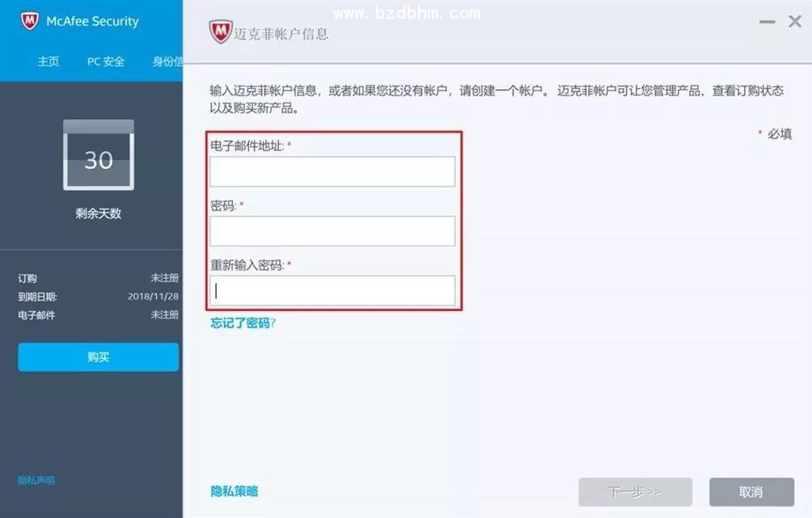Image resolution: width=812 pixels, height=518 pixels.
Task: Select the 重新输入密码 field
Action: pos(332,291)
